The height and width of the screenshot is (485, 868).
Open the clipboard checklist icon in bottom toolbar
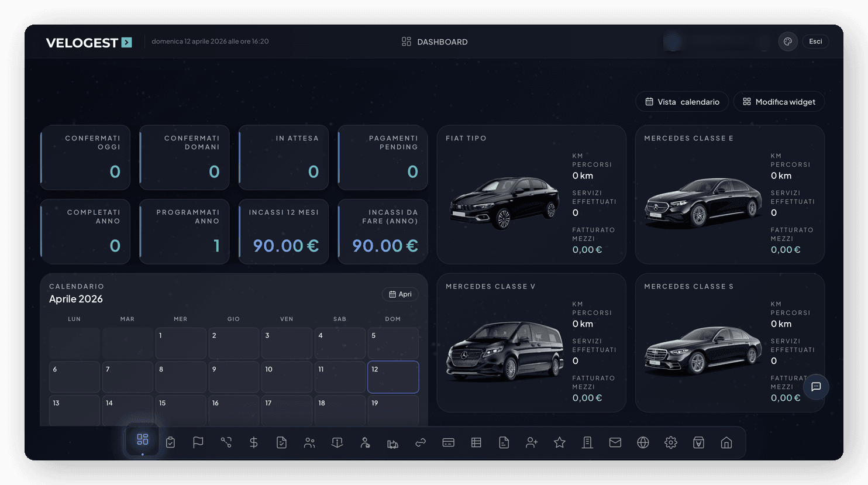pyautogui.click(x=170, y=442)
